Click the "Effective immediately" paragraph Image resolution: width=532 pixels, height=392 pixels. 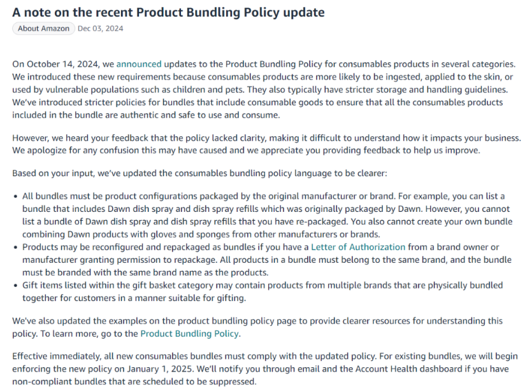(x=265, y=368)
